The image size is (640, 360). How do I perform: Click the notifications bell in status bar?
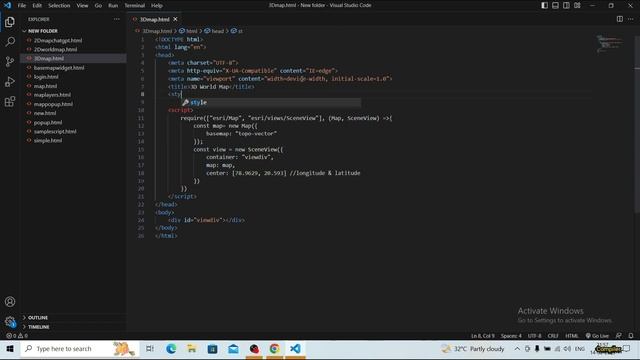[631, 336]
